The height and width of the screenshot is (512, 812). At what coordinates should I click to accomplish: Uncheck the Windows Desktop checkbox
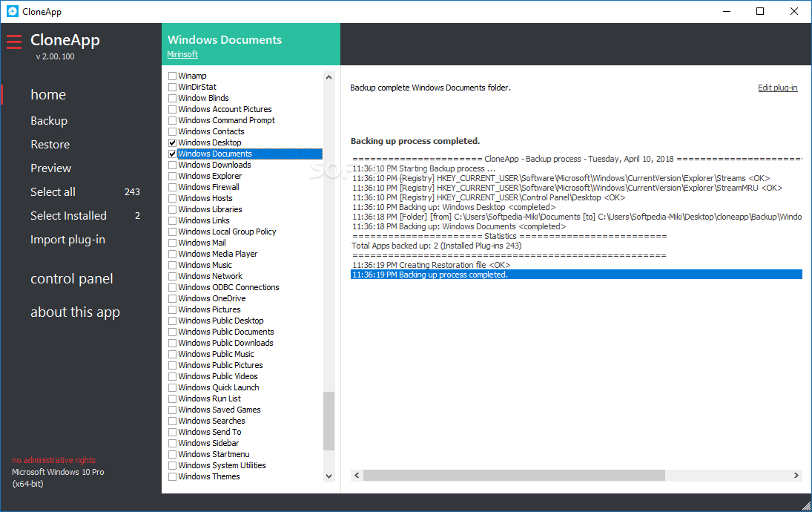click(173, 142)
